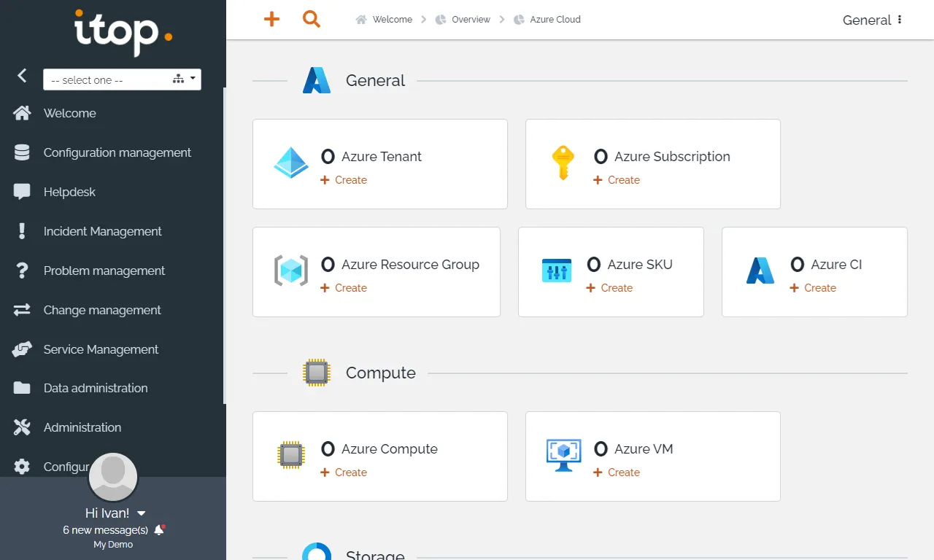Click the user avatar picture
934x560 pixels.
click(113, 477)
